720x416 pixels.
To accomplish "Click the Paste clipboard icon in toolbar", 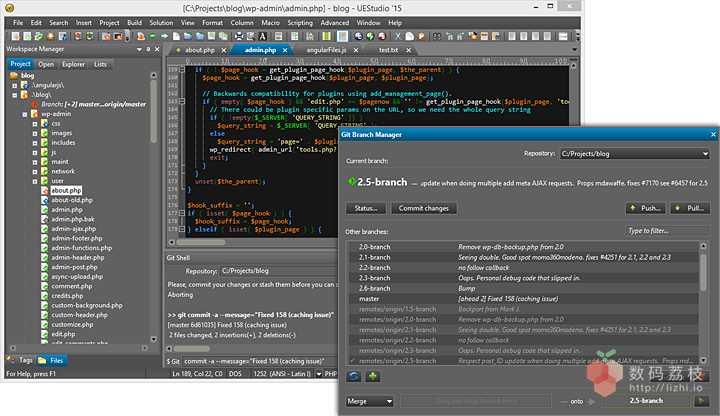I will tap(421, 36).
